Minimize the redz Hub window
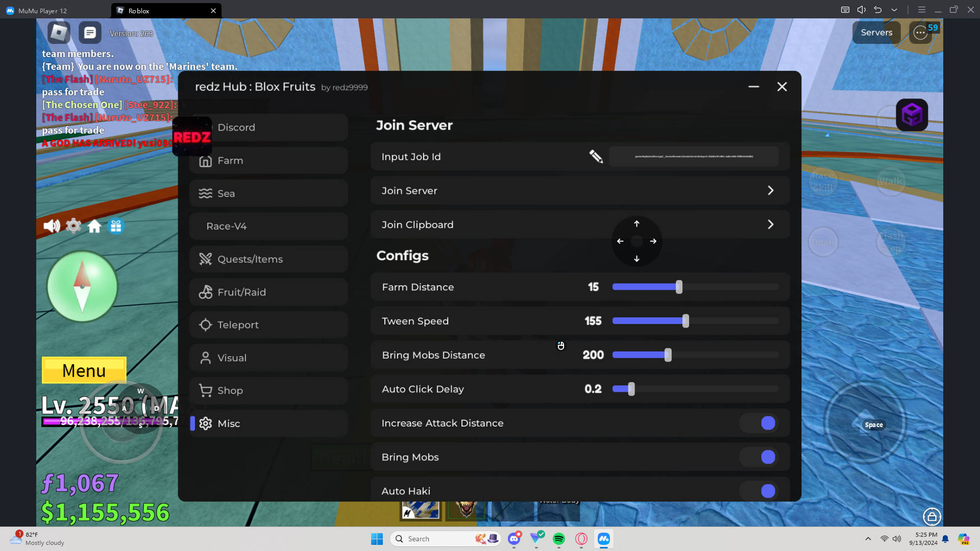This screenshot has height=551, width=980. (754, 87)
